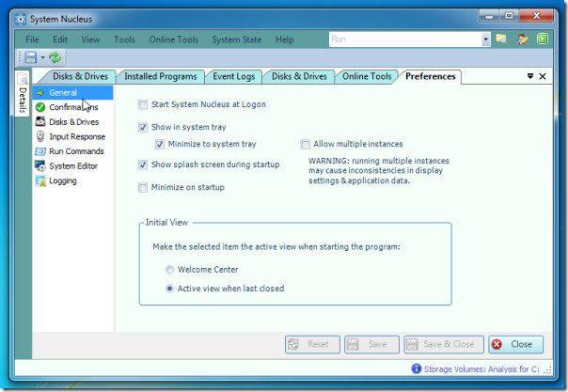Enable Start System Nucleus at Logon
This screenshot has width=568, height=392.
[143, 104]
